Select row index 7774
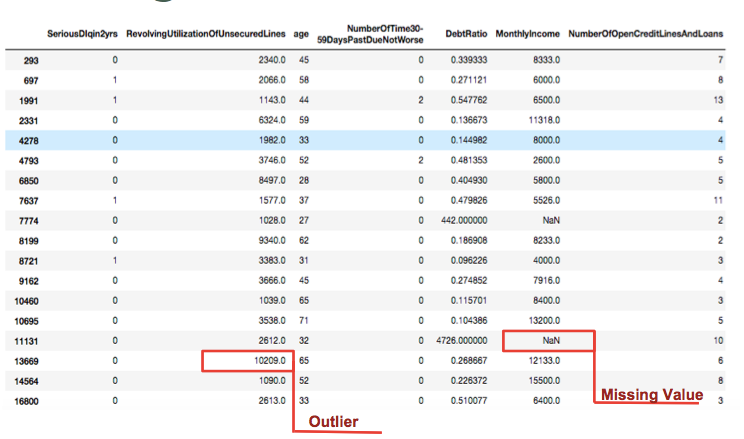This screenshot has width=744, height=439. coord(28,221)
